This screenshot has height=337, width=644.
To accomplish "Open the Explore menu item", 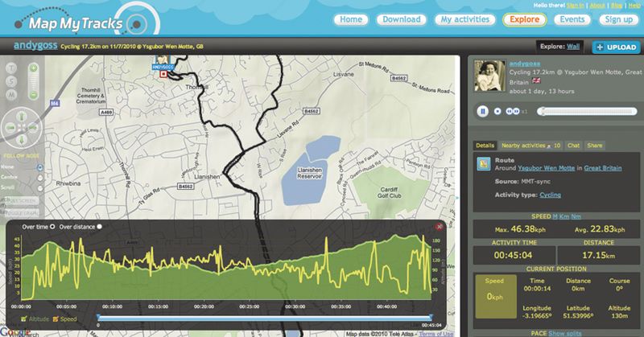I will tap(525, 19).
